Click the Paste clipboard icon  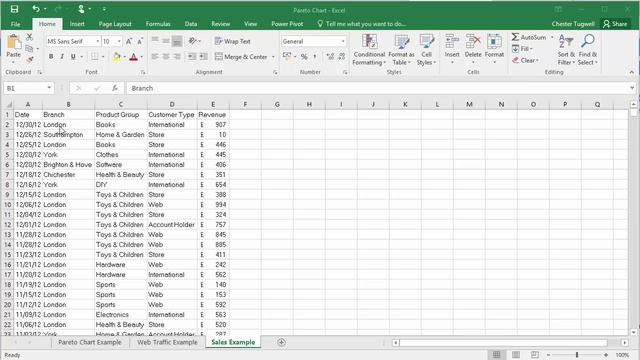point(13,42)
